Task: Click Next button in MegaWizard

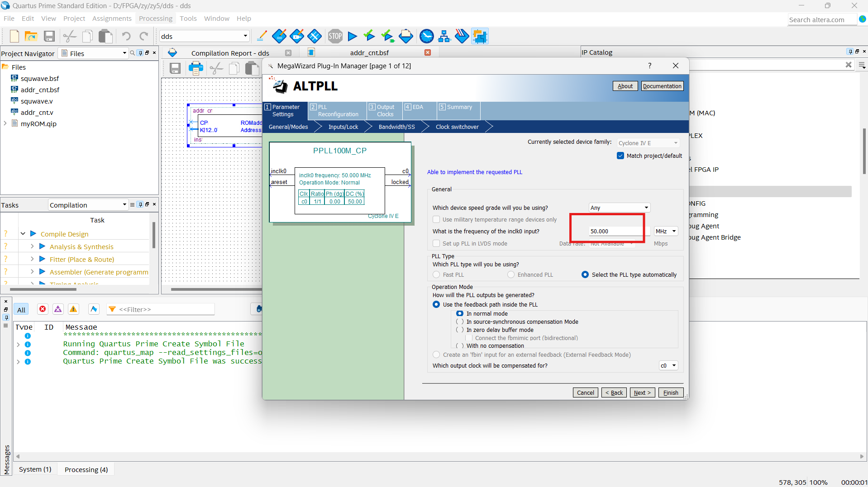Action: tap(642, 392)
